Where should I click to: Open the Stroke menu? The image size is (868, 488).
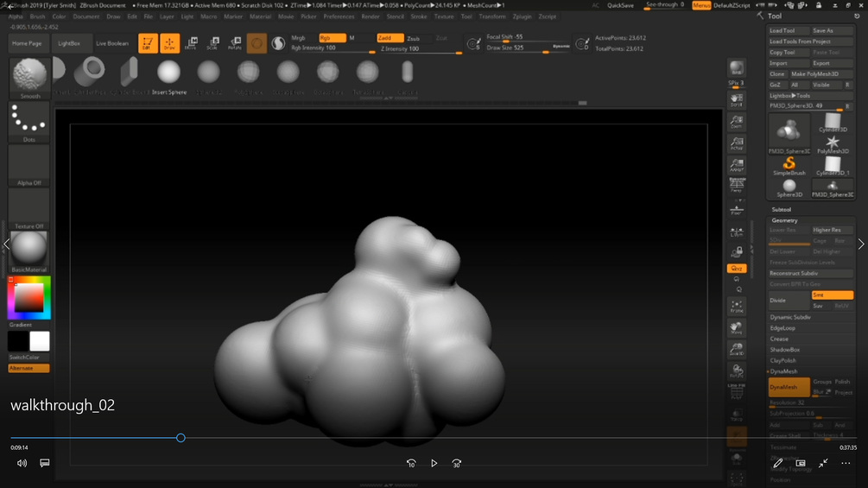(x=419, y=16)
